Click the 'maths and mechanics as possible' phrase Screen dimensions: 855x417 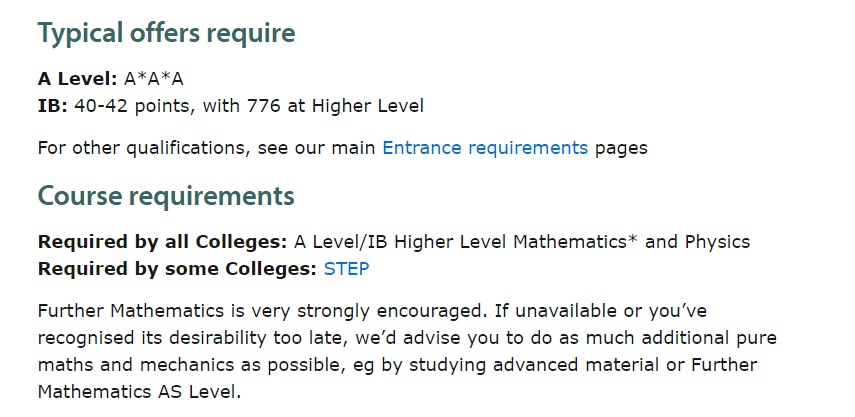[x=171, y=363]
